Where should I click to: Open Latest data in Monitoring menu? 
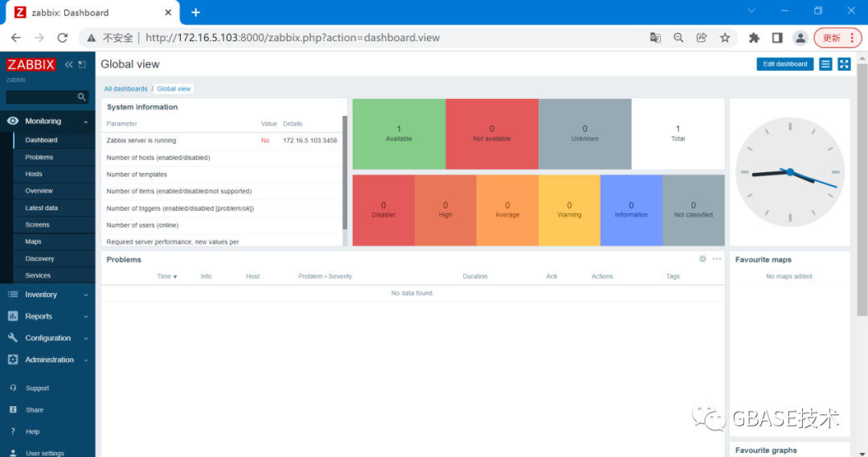(x=55, y=208)
